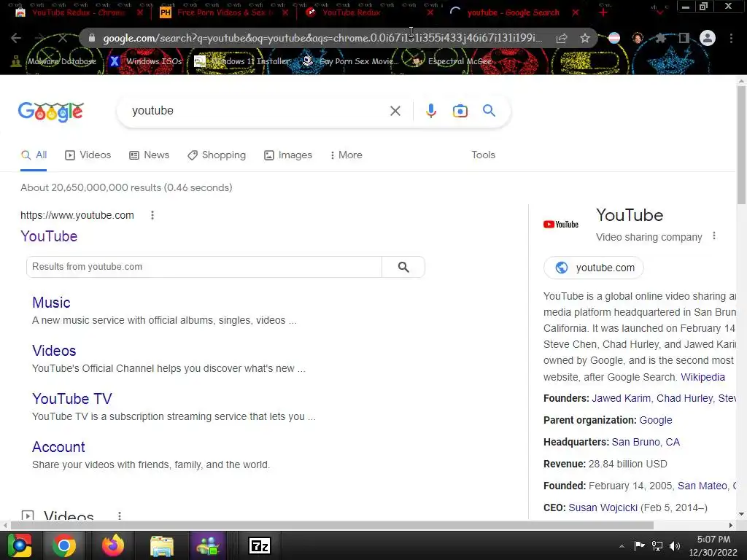Clear the search box with the X icon
Viewport: 747px width, 560px height.
[395, 111]
